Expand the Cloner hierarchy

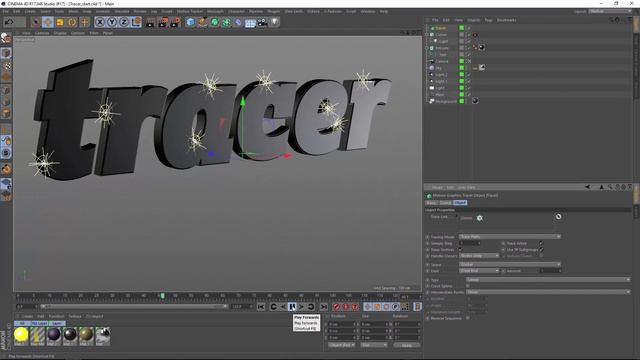click(427, 35)
